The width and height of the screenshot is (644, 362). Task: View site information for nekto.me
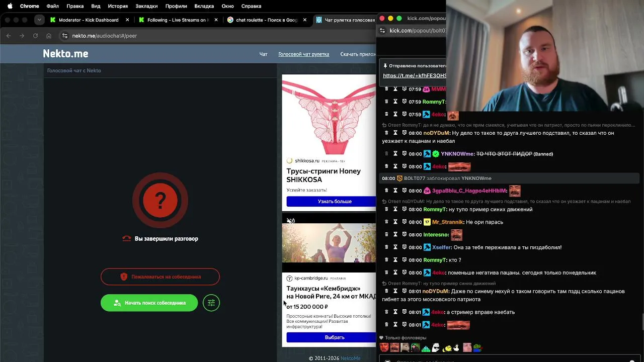pyautogui.click(x=64, y=36)
